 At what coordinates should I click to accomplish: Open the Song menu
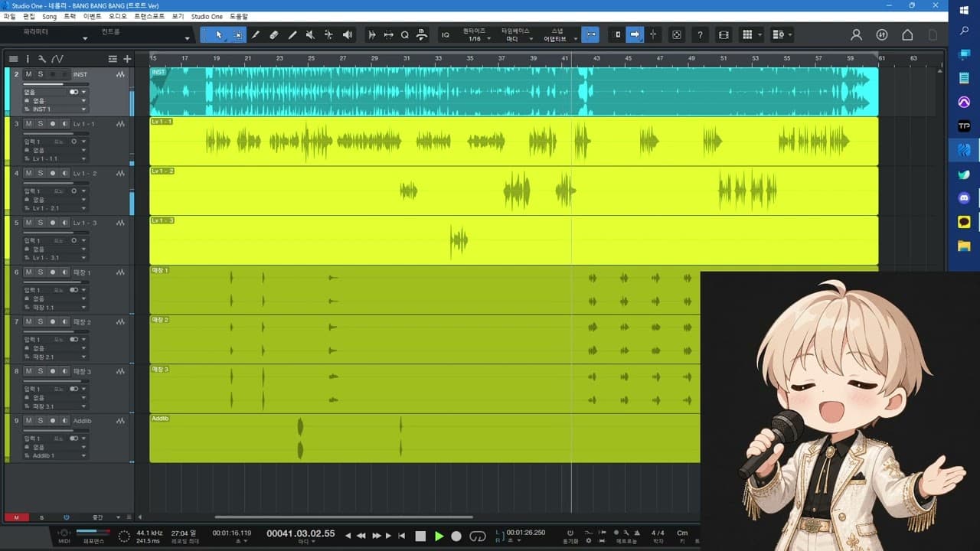(49, 16)
